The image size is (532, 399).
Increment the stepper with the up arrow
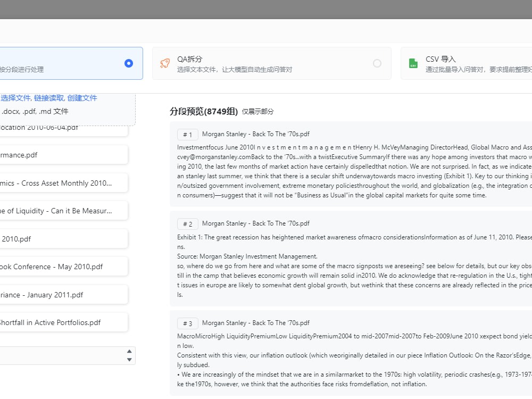coord(129,352)
